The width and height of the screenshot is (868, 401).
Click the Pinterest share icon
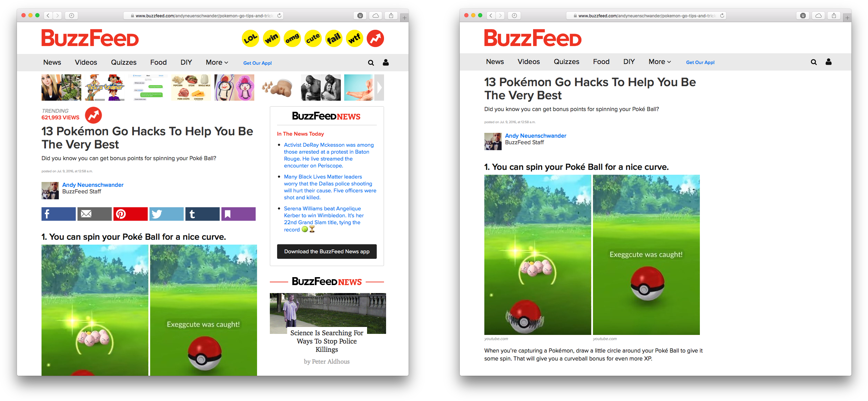(130, 214)
